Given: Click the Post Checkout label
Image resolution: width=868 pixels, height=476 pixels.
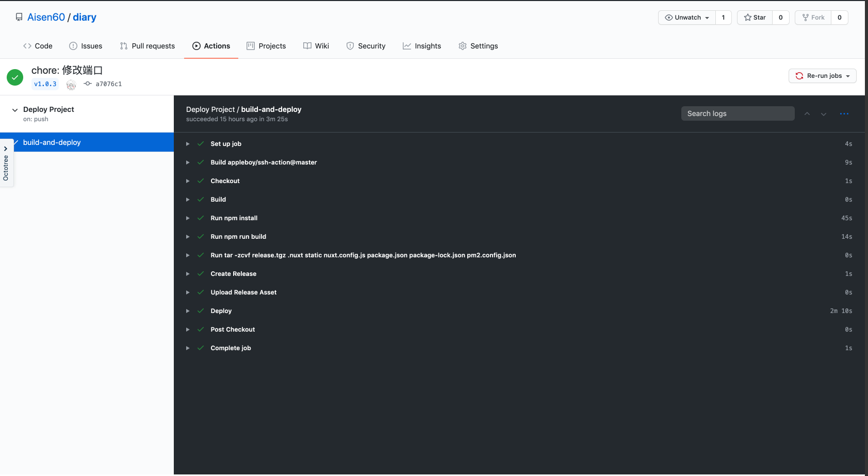Looking at the screenshot, I should coord(233,330).
